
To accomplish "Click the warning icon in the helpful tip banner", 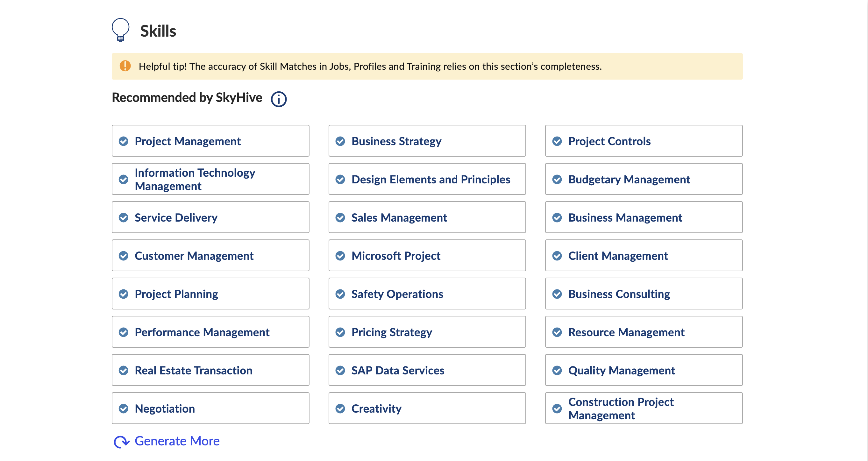I will (126, 66).
